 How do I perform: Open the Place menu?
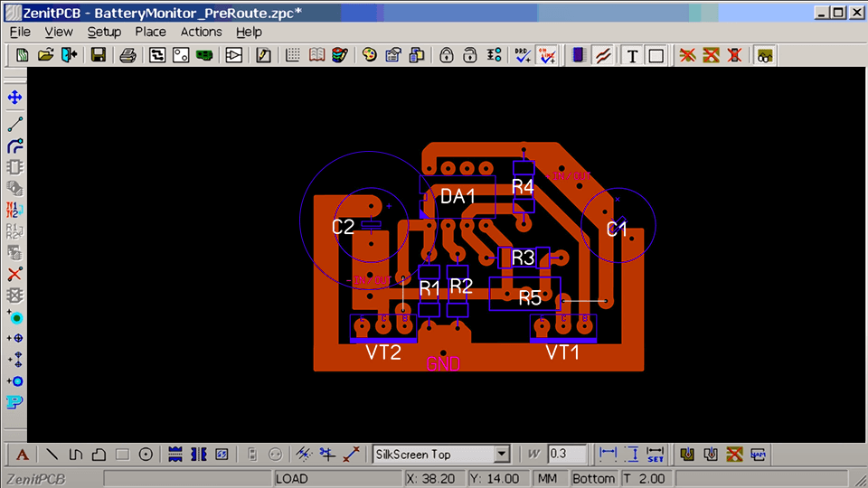click(150, 32)
